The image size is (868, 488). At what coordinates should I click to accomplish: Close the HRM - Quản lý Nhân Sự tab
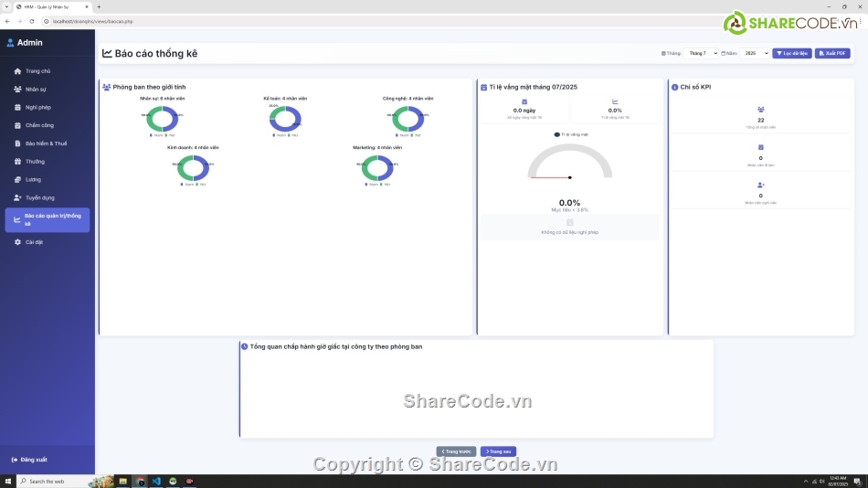click(87, 6)
